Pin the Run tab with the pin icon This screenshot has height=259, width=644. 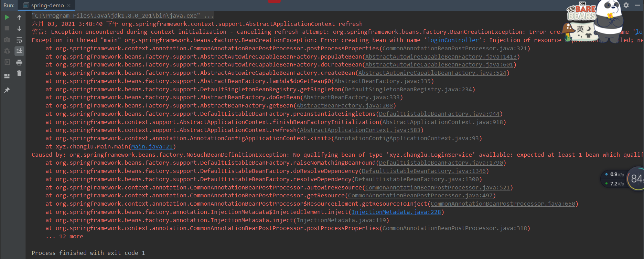tap(7, 90)
